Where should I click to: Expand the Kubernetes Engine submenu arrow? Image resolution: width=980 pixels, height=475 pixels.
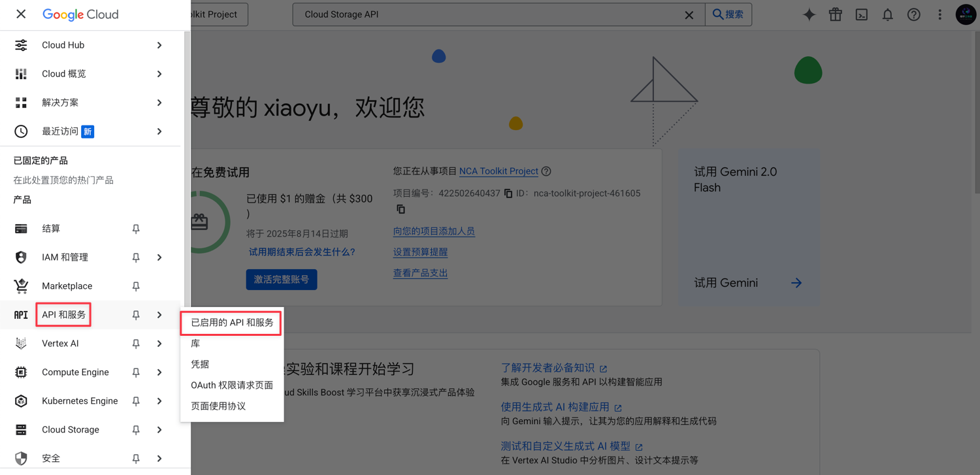click(x=159, y=401)
